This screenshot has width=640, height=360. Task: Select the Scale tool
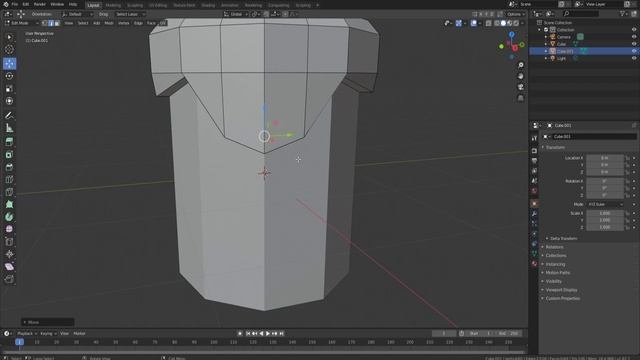[9, 89]
